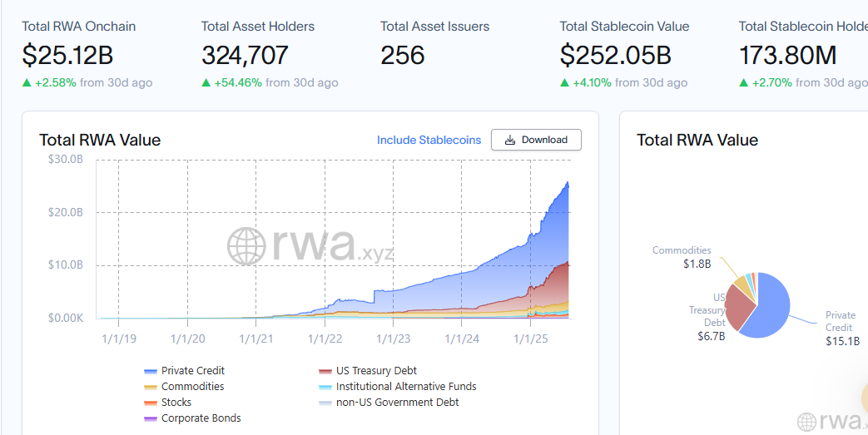Click the green up arrow beside +54.46%
This screenshot has width=868, height=435.
point(206,83)
